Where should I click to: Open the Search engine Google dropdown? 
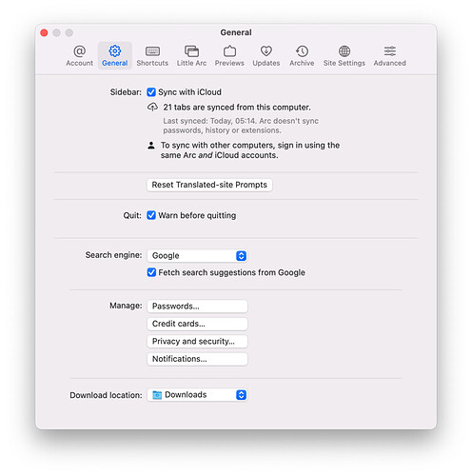coord(197,256)
